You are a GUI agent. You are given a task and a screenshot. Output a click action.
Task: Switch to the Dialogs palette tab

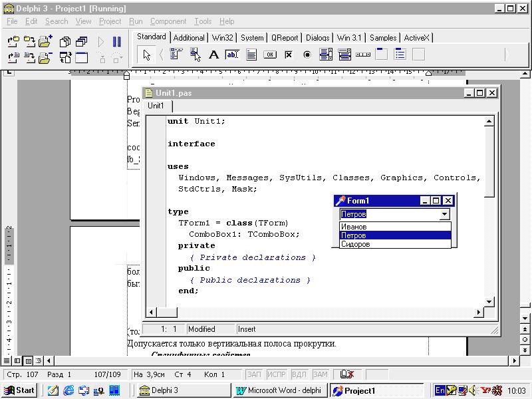pyautogui.click(x=318, y=38)
